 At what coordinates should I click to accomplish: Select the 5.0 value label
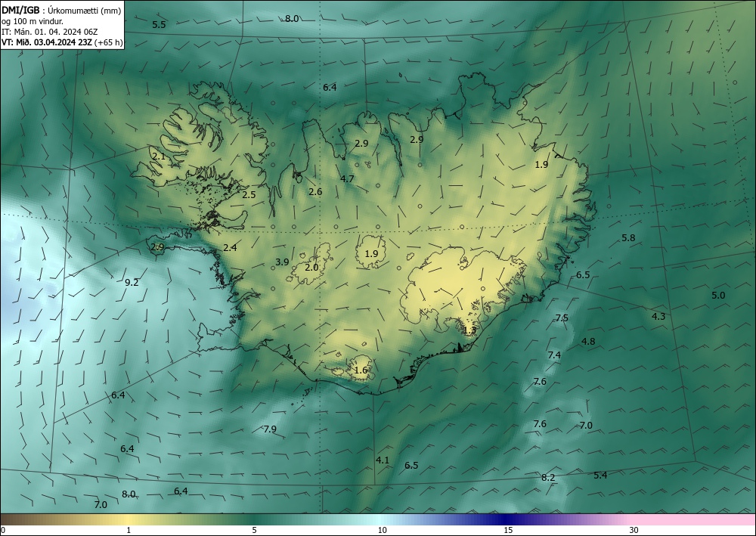click(x=718, y=296)
